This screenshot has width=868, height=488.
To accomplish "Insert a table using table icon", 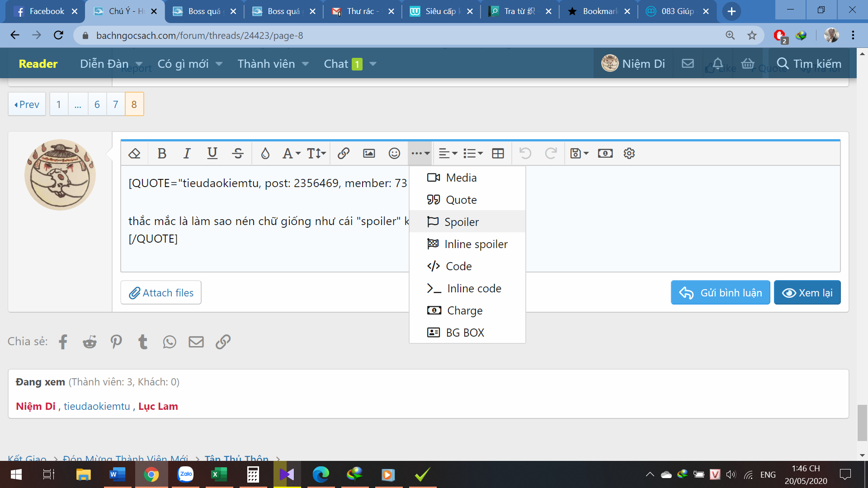I will (x=498, y=154).
